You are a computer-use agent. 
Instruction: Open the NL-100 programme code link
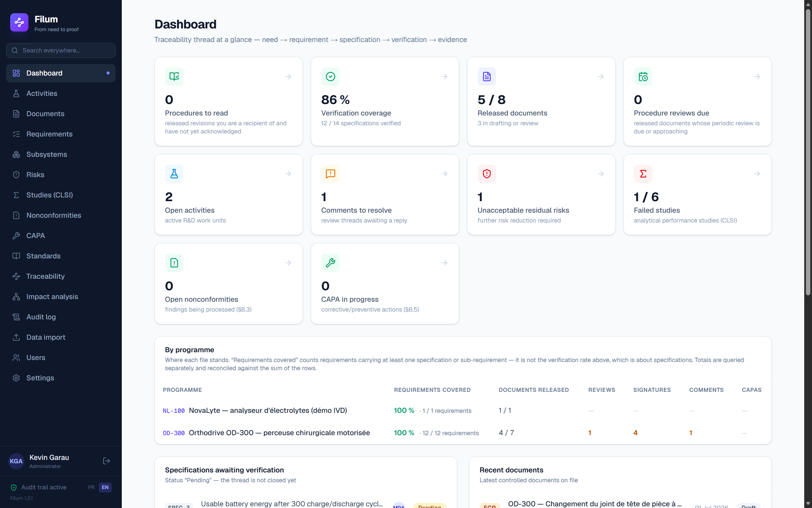[x=174, y=411]
